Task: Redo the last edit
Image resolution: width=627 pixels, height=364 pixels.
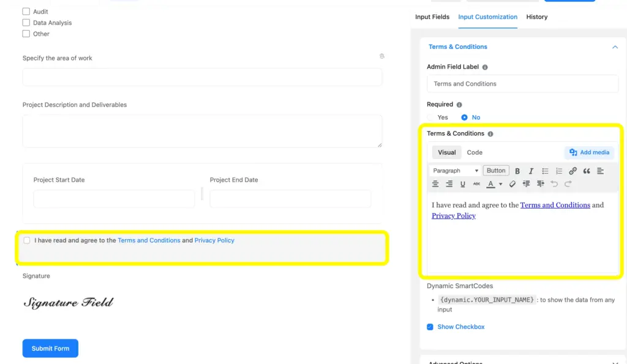Action: click(568, 184)
